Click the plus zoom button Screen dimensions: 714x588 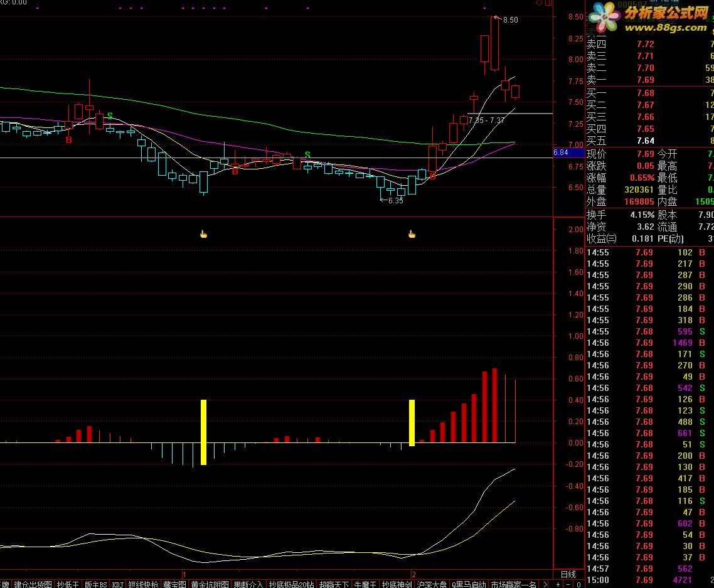coord(558,584)
